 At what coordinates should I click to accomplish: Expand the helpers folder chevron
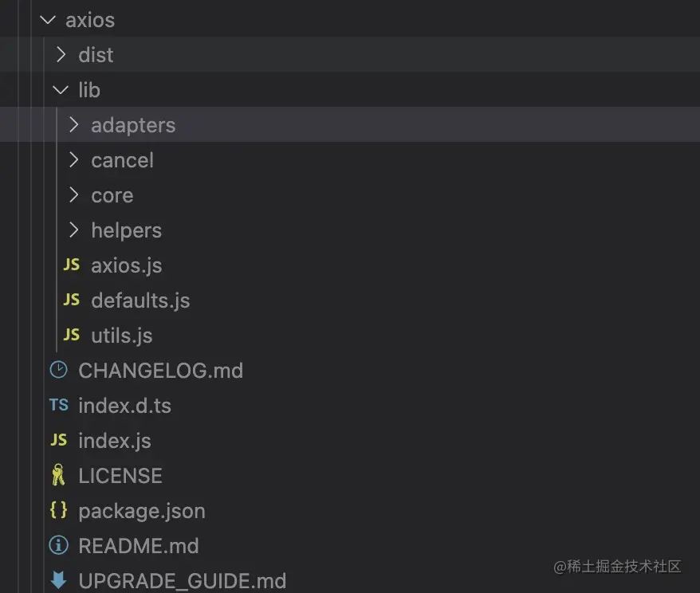74,230
